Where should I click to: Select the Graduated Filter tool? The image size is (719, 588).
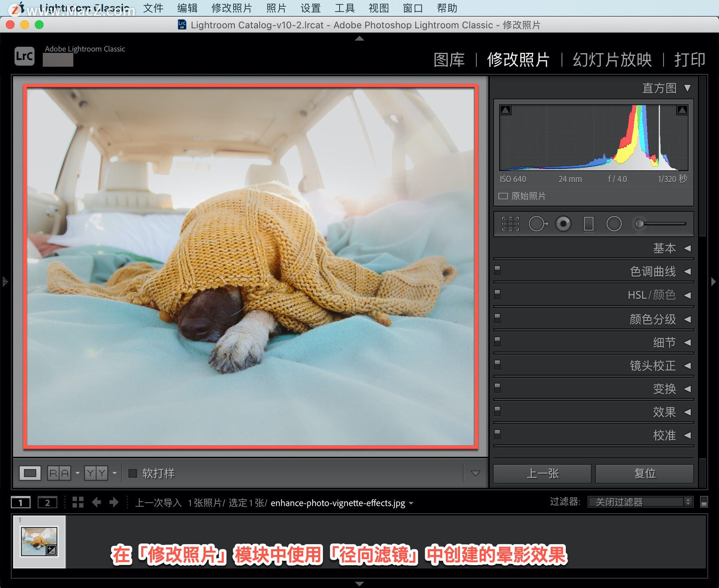[588, 224]
